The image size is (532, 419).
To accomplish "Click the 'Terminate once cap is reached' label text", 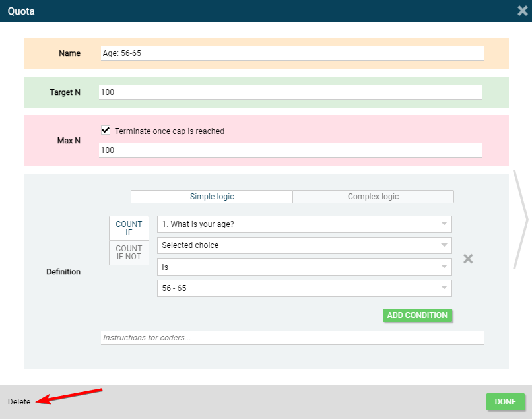I will click(170, 131).
